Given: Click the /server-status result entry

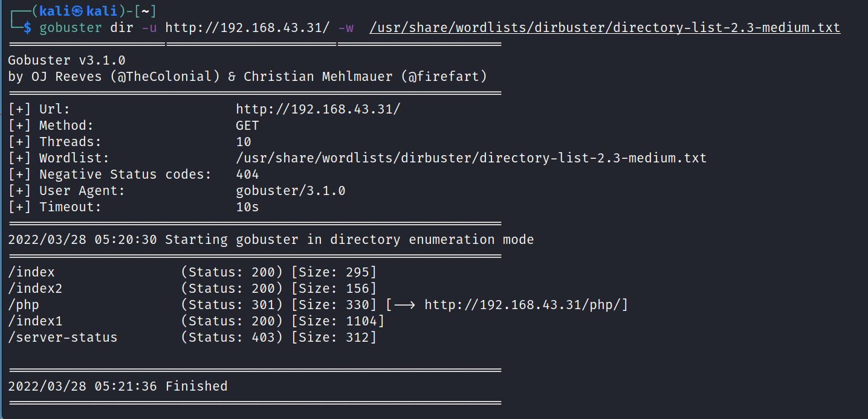Looking at the screenshot, I should (x=63, y=337).
